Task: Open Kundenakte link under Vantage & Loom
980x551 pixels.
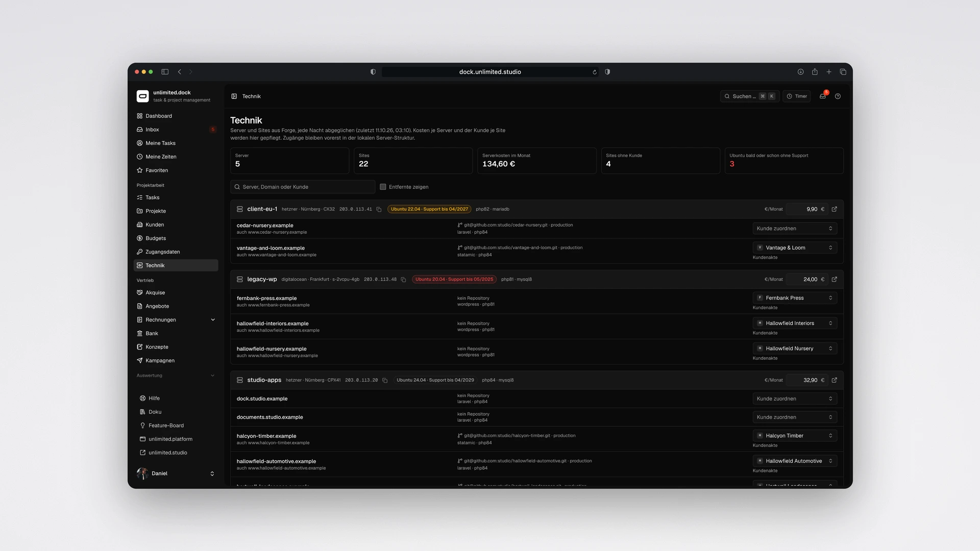Action: [765, 258]
